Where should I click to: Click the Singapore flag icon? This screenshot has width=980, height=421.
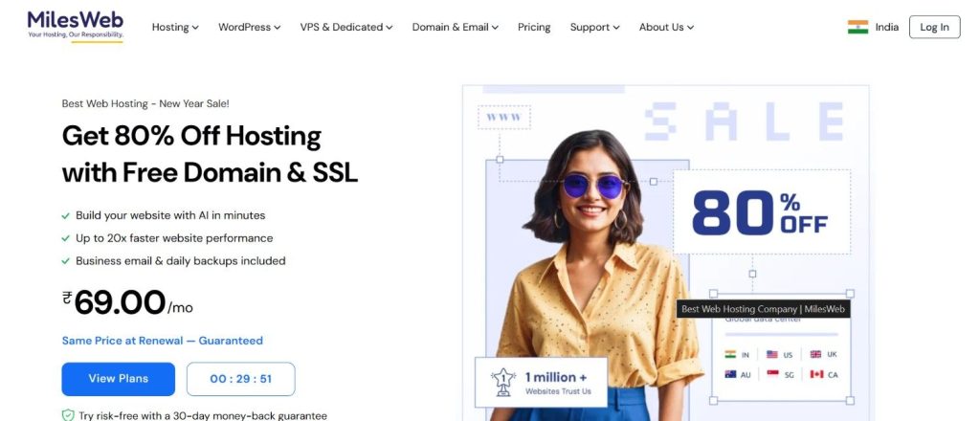pyautogui.click(x=772, y=374)
